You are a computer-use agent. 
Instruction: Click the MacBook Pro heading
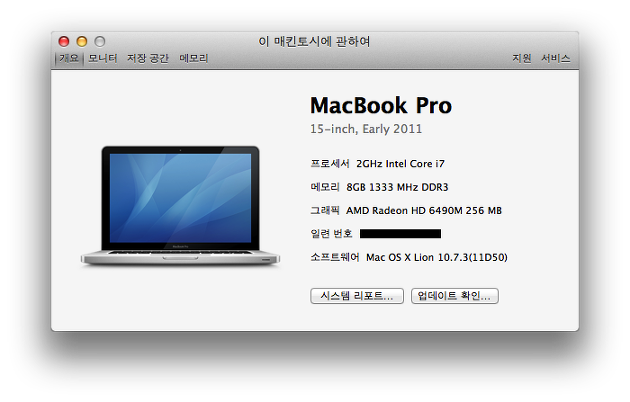click(381, 106)
